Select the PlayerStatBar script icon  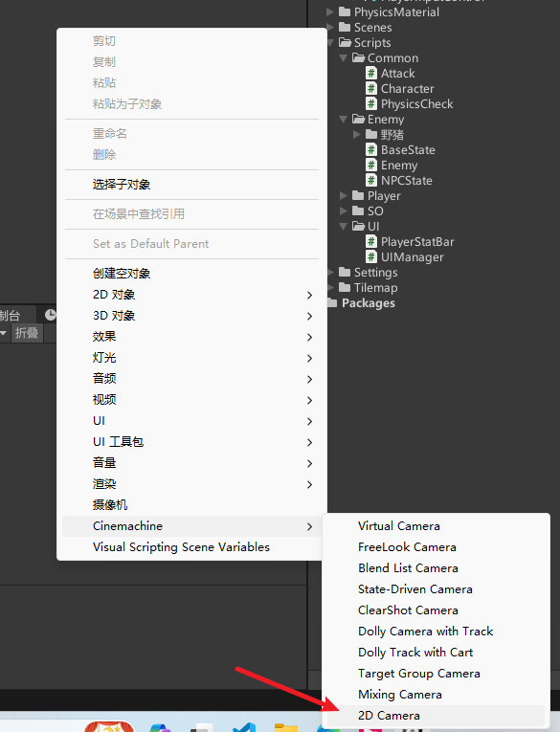[371, 242]
